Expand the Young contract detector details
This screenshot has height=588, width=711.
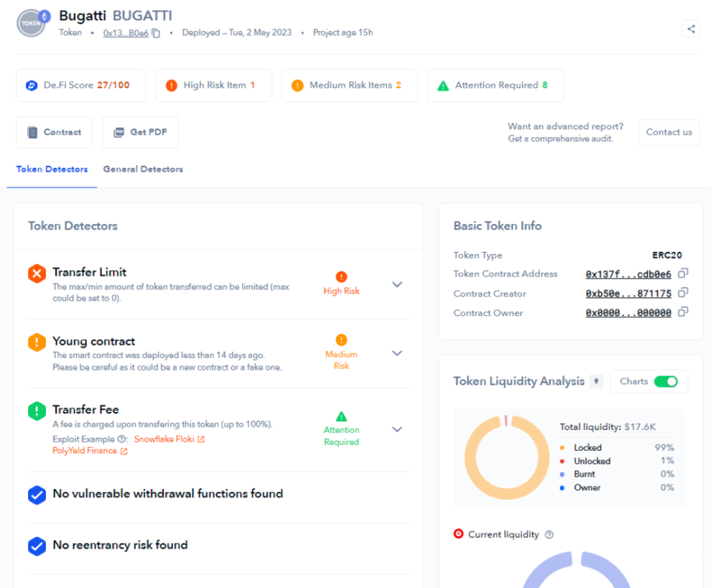(396, 353)
